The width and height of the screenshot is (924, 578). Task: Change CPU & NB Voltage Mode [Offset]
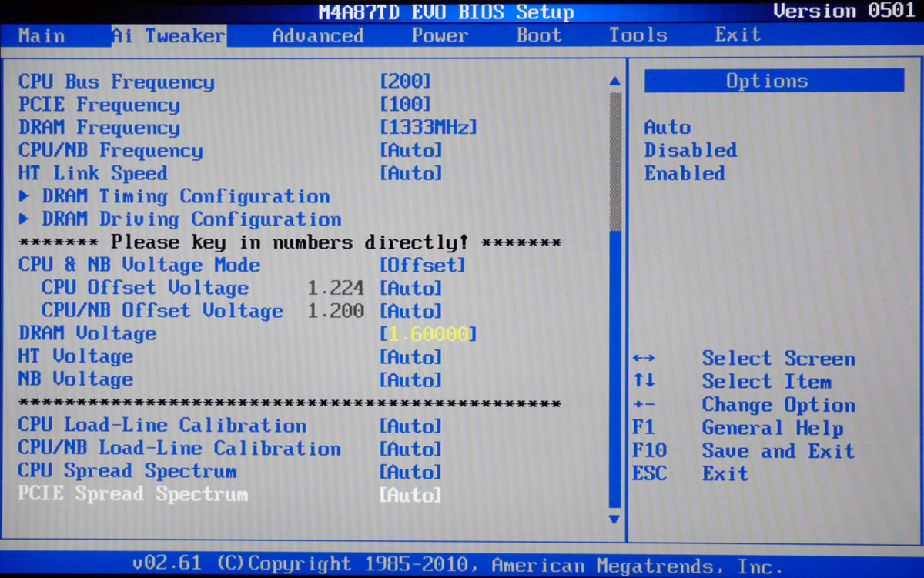[423, 266]
